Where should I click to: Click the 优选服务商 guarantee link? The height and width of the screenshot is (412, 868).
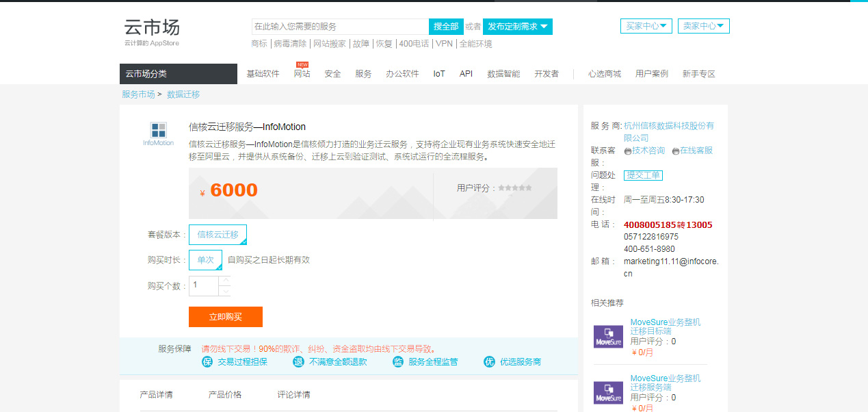click(521, 362)
